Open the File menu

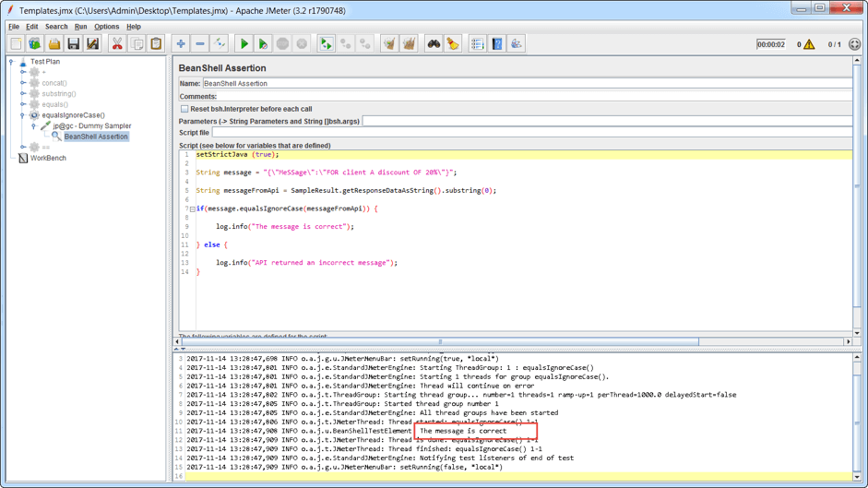click(x=14, y=27)
